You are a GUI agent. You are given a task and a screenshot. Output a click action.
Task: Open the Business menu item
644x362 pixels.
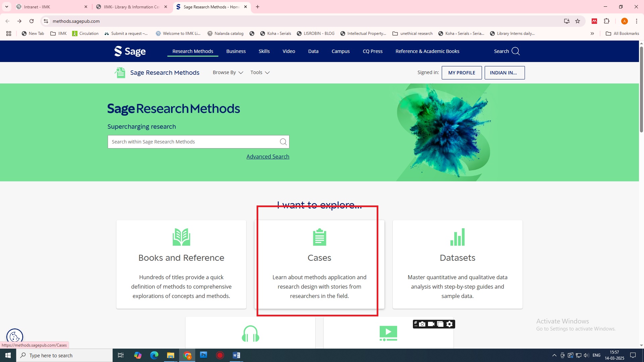click(x=236, y=51)
